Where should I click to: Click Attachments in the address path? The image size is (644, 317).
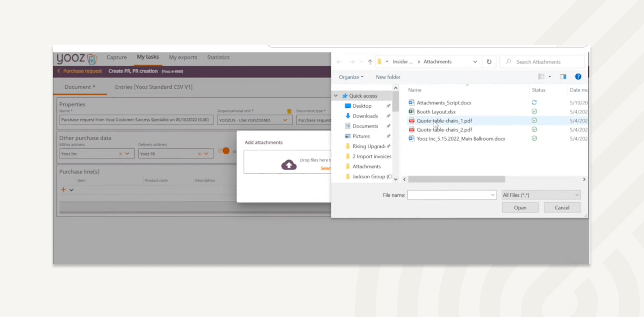point(437,62)
